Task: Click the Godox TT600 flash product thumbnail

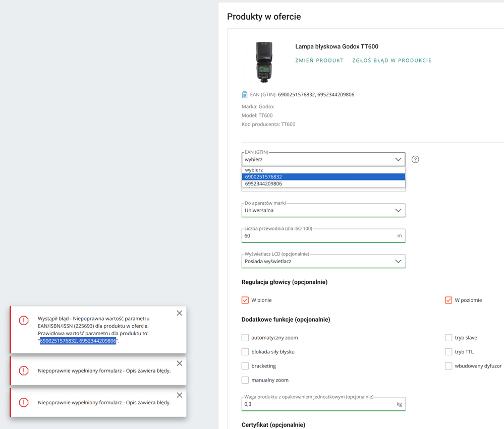Action: click(x=264, y=63)
